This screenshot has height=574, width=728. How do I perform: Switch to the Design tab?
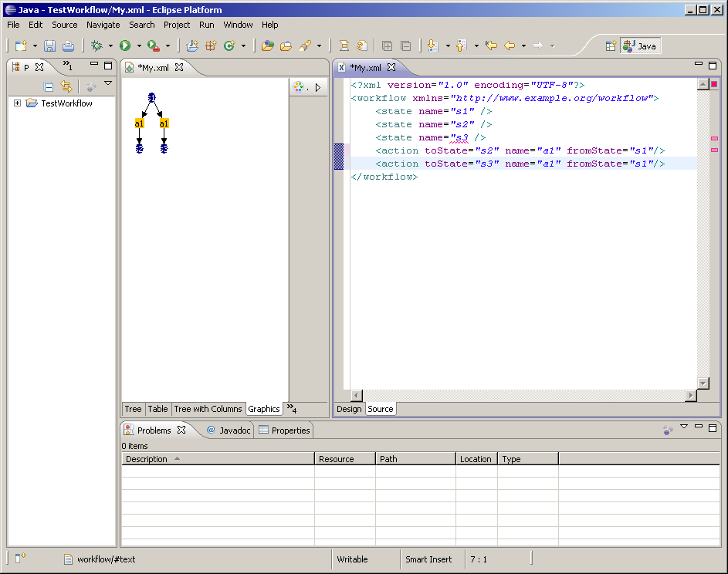[x=348, y=409]
